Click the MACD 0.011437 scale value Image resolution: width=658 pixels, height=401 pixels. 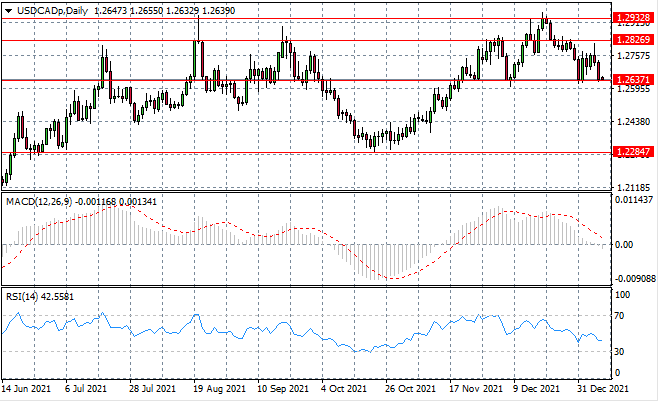[x=634, y=200]
